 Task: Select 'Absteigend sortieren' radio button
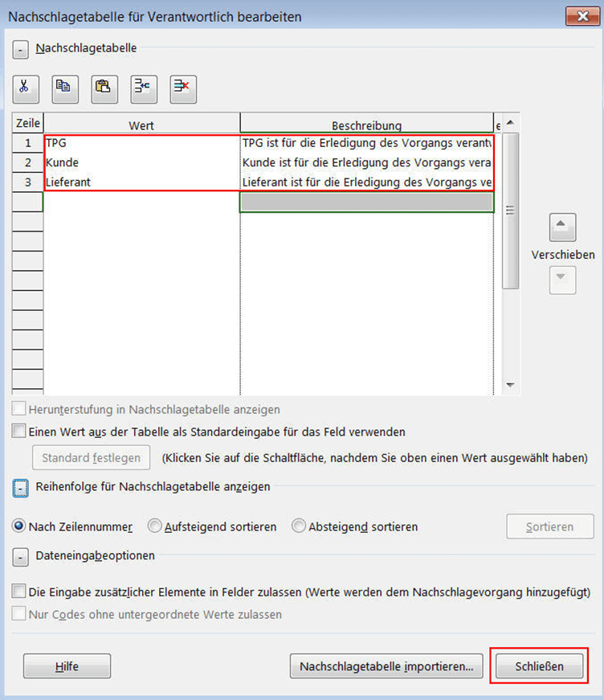pyautogui.click(x=299, y=527)
